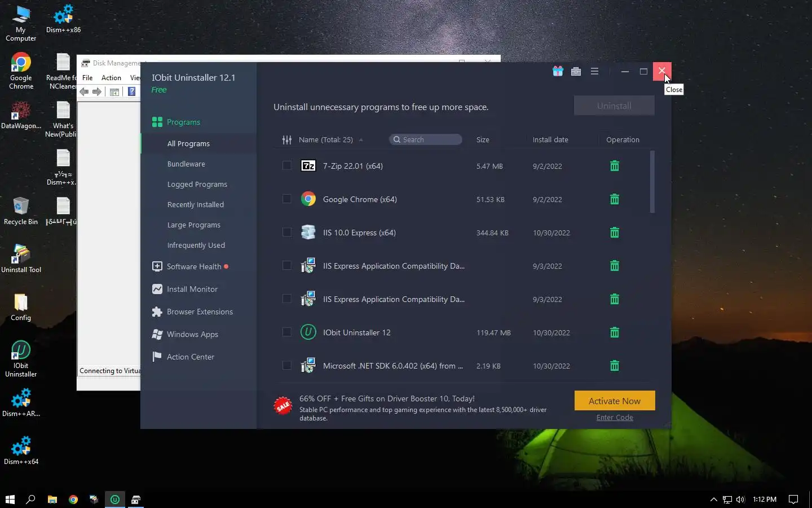
Task: Check the Microsoft .NET SDK 6.0.402 checkbox
Action: [287, 365]
